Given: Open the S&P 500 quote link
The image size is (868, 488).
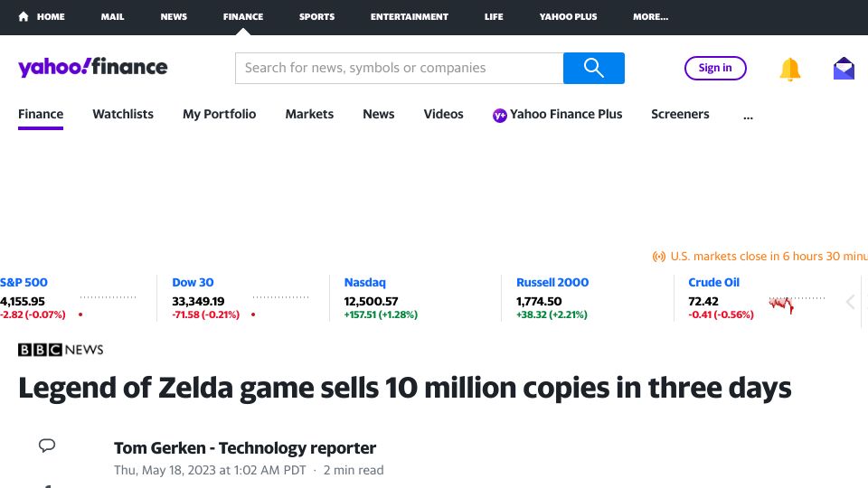Looking at the screenshot, I should click(24, 282).
